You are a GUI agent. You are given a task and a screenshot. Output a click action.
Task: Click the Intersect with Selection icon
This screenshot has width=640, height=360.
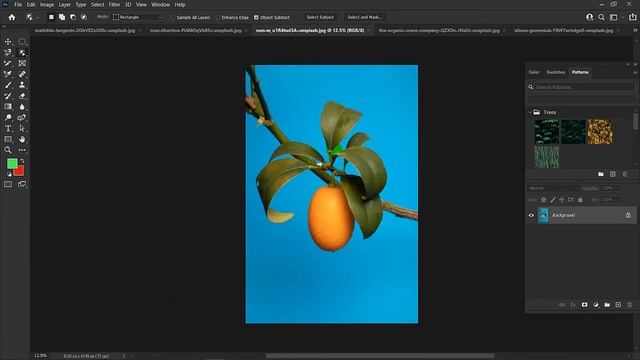click(x=84, y=17)
